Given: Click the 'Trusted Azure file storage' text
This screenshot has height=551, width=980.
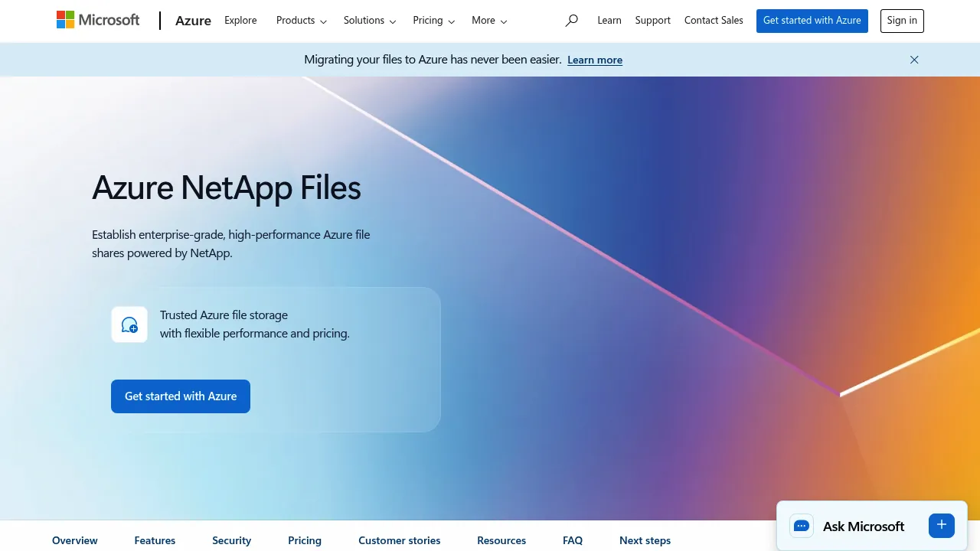Looking at the screenshot, I should click(x=224, y=315).
